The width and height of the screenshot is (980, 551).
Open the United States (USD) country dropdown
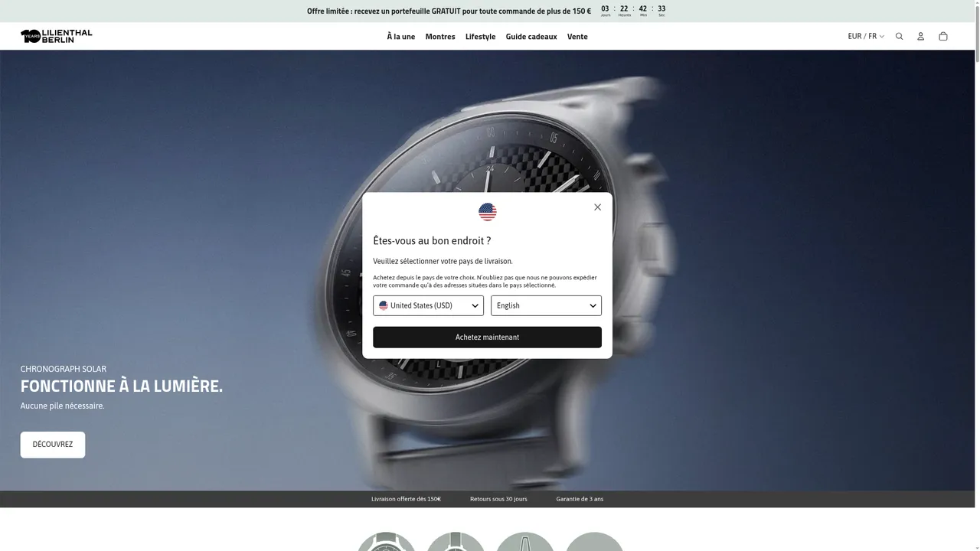(x=428, y=305)
